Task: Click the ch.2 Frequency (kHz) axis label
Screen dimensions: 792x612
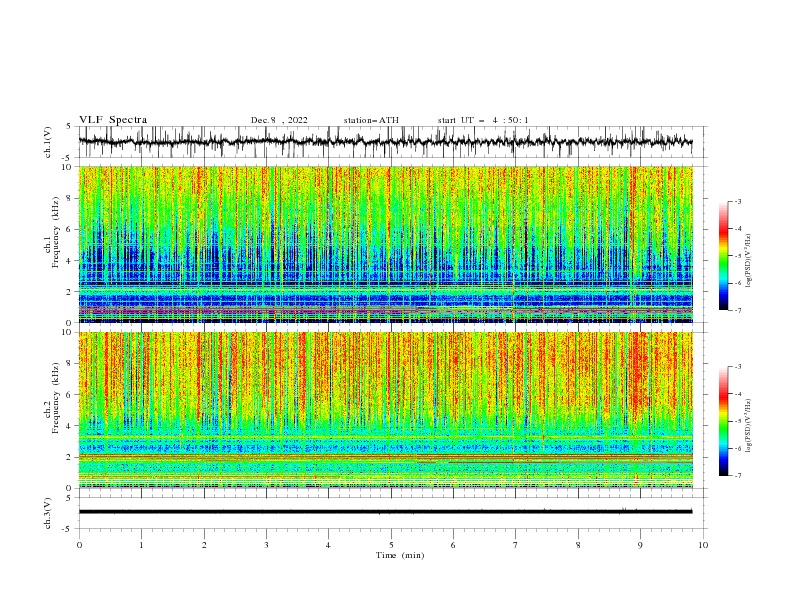Action: coord(52,398)
